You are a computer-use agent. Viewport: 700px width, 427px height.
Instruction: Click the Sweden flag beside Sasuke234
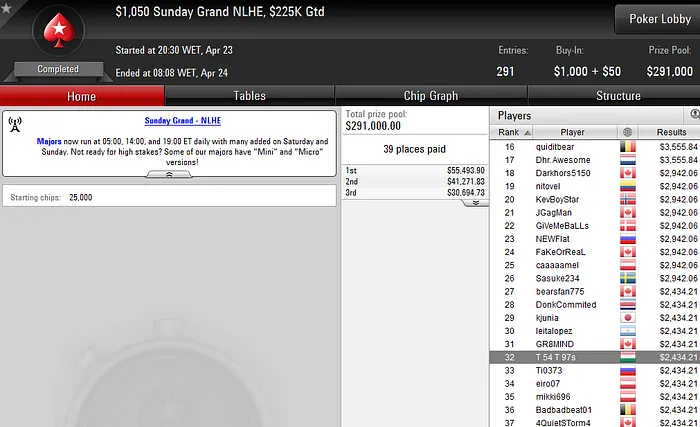628,278
